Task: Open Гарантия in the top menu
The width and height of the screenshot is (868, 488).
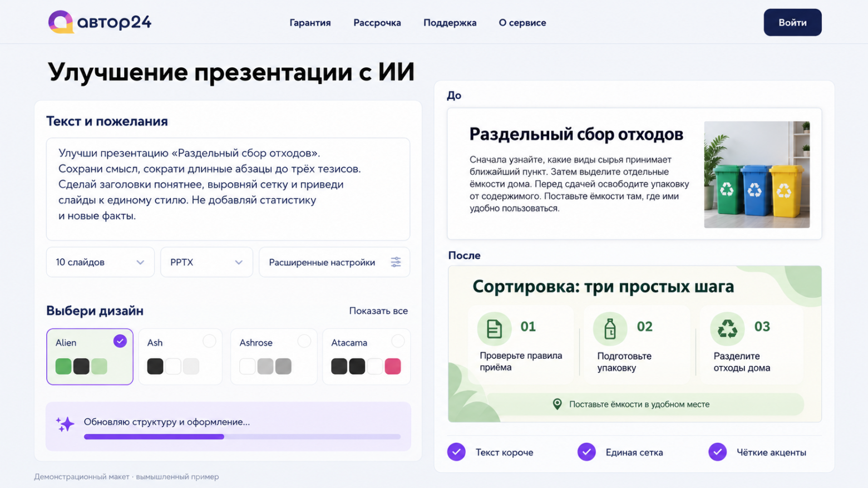Action: [x=310, y=23]
